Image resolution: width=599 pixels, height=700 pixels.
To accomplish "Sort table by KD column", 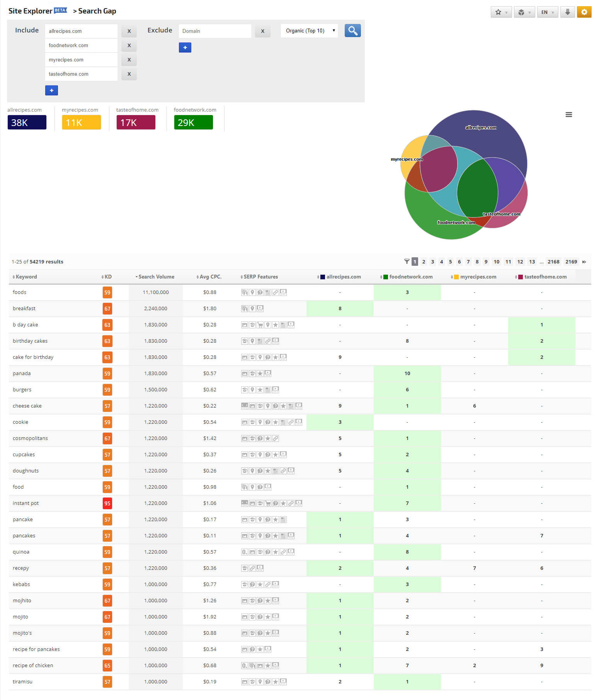I will [x=107, y=277].
